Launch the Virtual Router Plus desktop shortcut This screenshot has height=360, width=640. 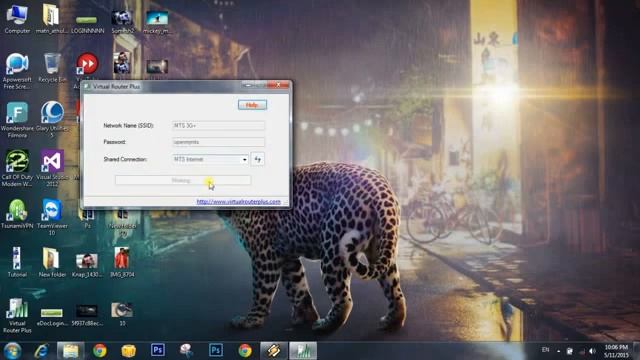17,316
